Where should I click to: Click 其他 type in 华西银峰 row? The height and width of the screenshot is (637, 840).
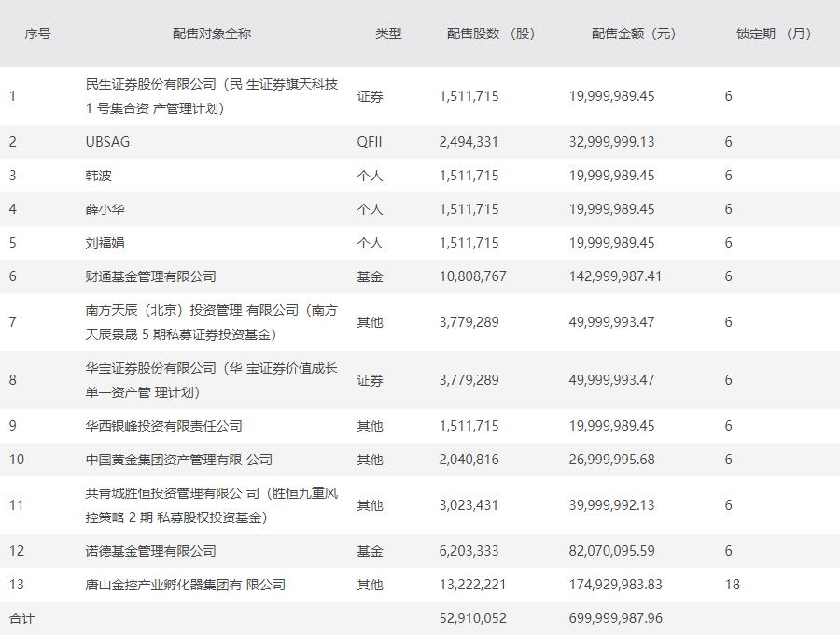pos(370,426)
